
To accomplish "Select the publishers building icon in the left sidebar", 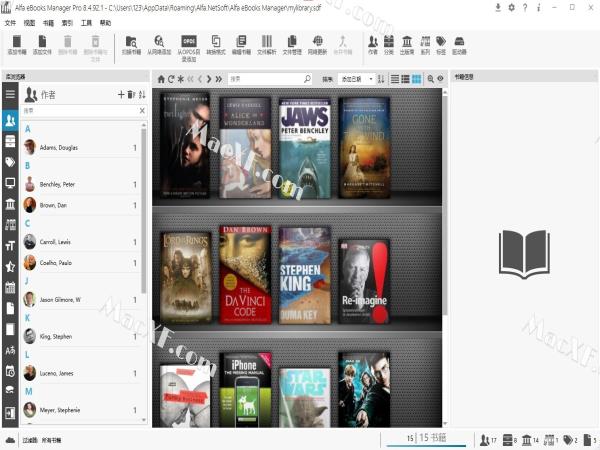I will click(x=10, y=204).
